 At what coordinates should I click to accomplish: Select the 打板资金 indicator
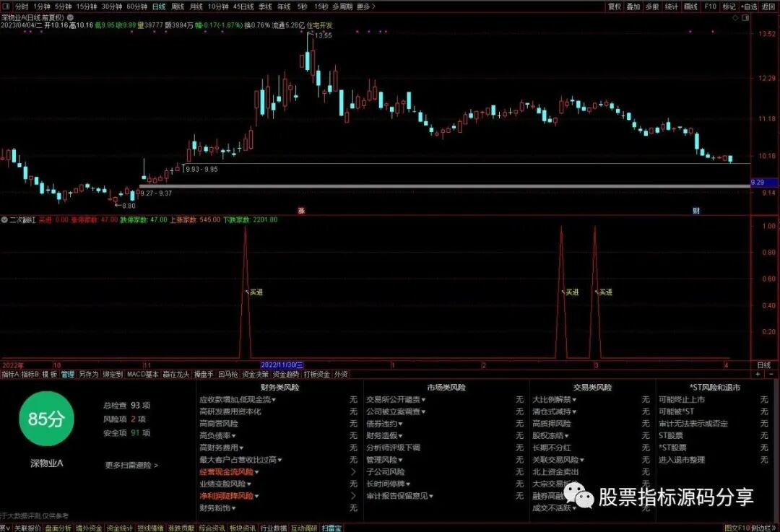click(x=317, y=374)
